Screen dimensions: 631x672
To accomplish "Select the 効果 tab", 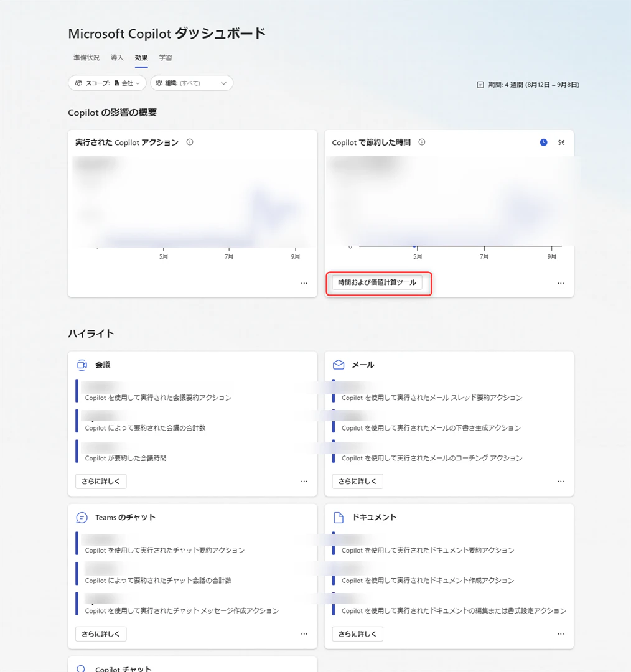I will [x=141, y=57].
